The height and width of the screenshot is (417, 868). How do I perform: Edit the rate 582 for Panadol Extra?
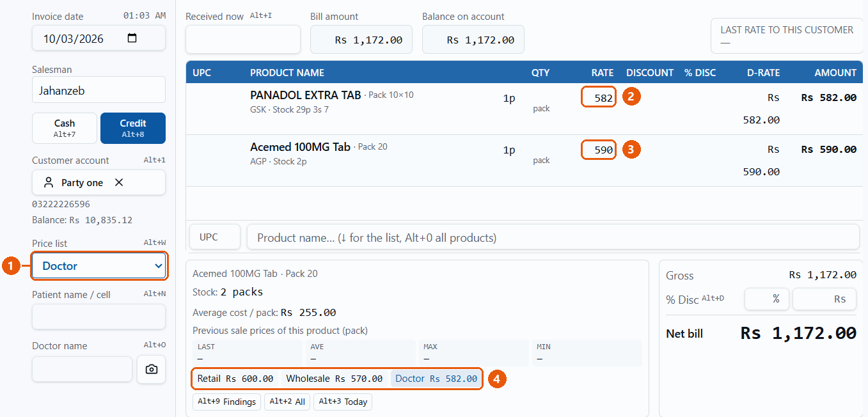point(599,97)
